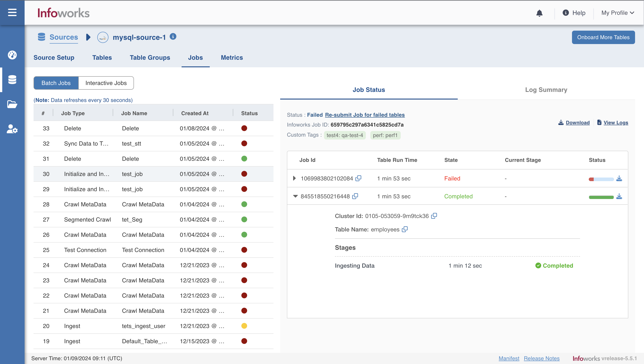
Task: Click the info icon beside mysql-source-1
Action: coord(173,36)
